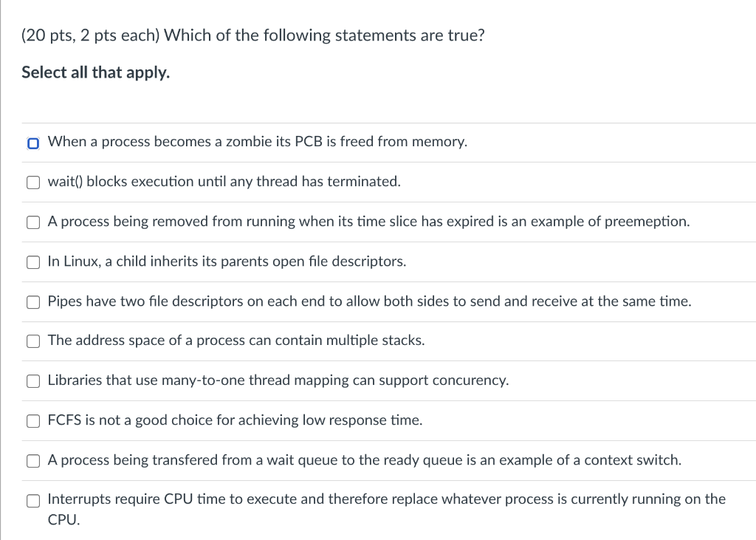Click the ready queue transfer statement text
This screenshot has width=756, height=540.
(x=364, y=459)
